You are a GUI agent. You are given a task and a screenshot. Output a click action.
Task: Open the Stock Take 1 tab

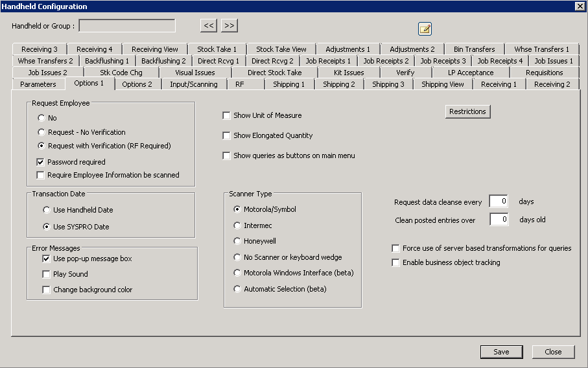pyautogui.click(x=217, y=49)
